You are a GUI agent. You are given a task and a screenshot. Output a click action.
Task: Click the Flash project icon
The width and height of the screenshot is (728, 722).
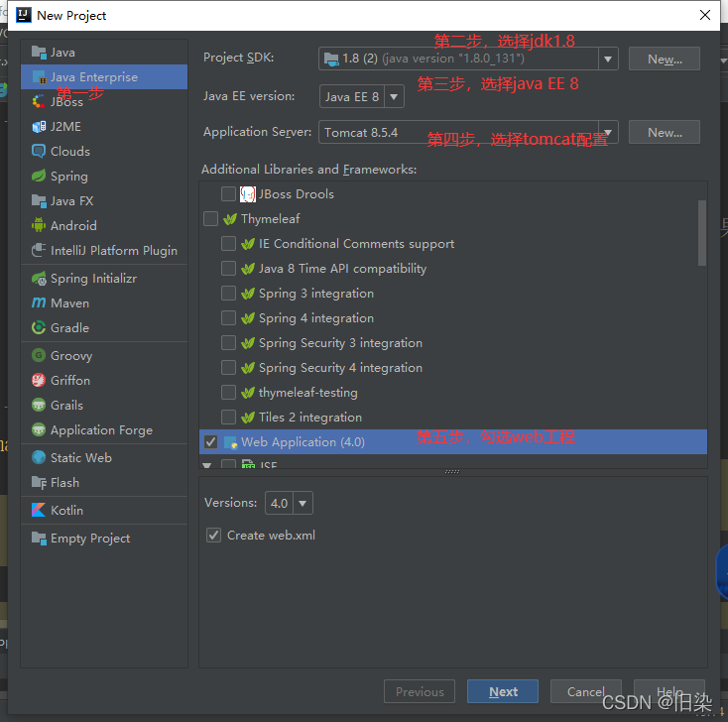(x=39, y=482)
